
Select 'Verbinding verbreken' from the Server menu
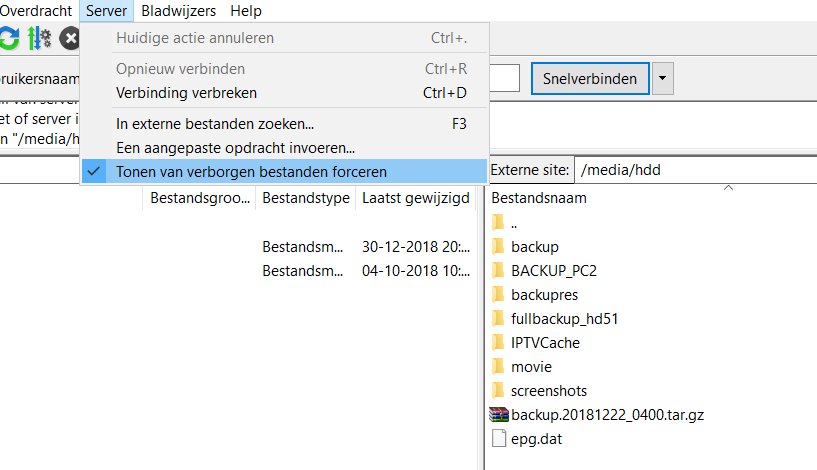click(x=187, y=93)
